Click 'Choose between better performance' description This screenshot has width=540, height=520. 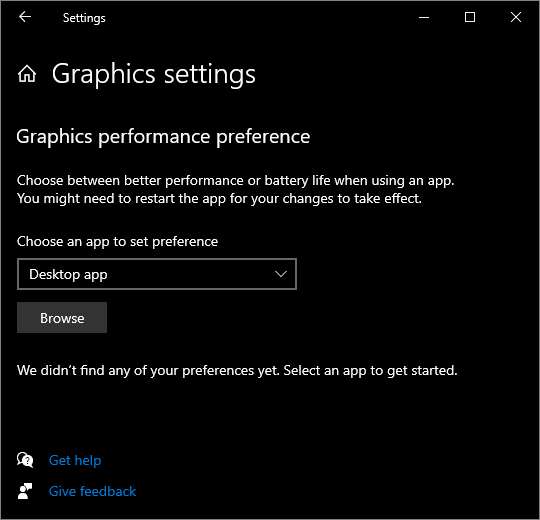236,189
